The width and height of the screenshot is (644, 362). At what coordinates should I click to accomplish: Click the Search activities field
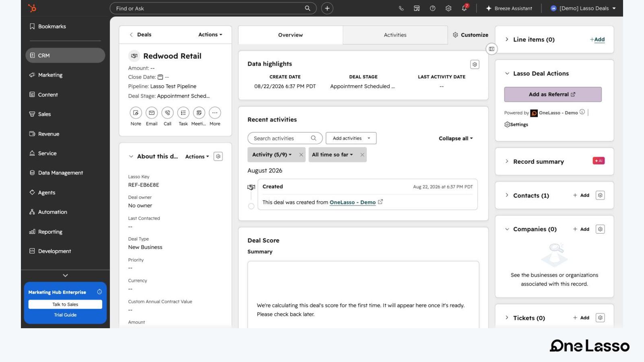(x=285, y=138)
